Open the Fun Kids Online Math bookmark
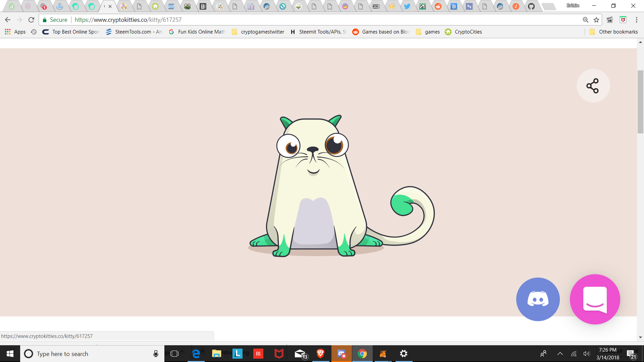 [197, 32]
